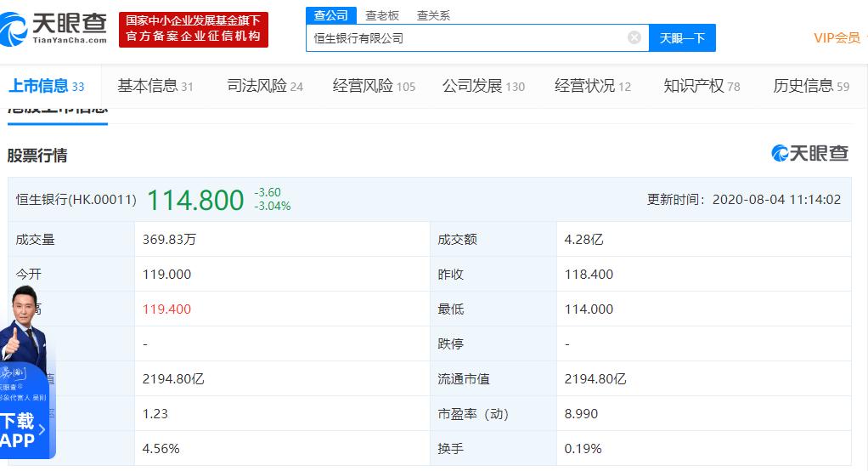This screenshot has height=471, width=868.
Task: Switch to the 查老板 search tab
Action: click(382, 15)
